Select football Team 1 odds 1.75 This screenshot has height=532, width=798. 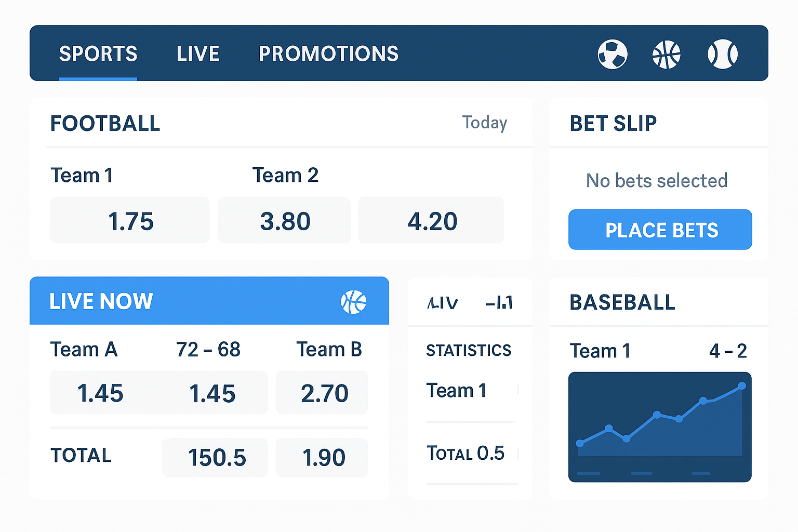point(130,220)
